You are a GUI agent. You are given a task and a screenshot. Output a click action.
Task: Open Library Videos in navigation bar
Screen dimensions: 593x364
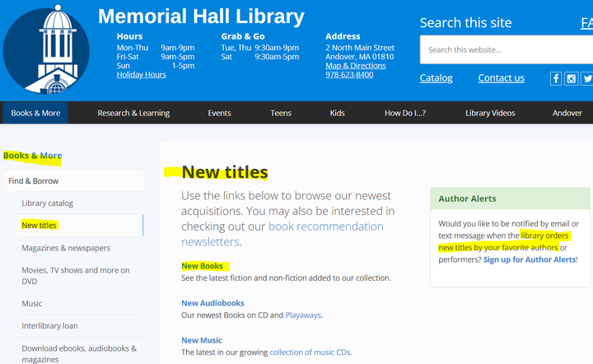[x=490, y=113]
